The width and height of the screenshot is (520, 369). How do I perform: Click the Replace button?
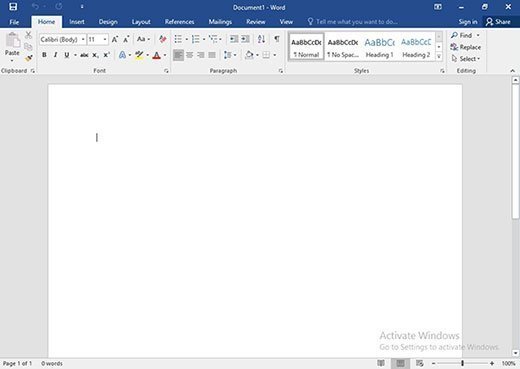[x=466, y=47]
